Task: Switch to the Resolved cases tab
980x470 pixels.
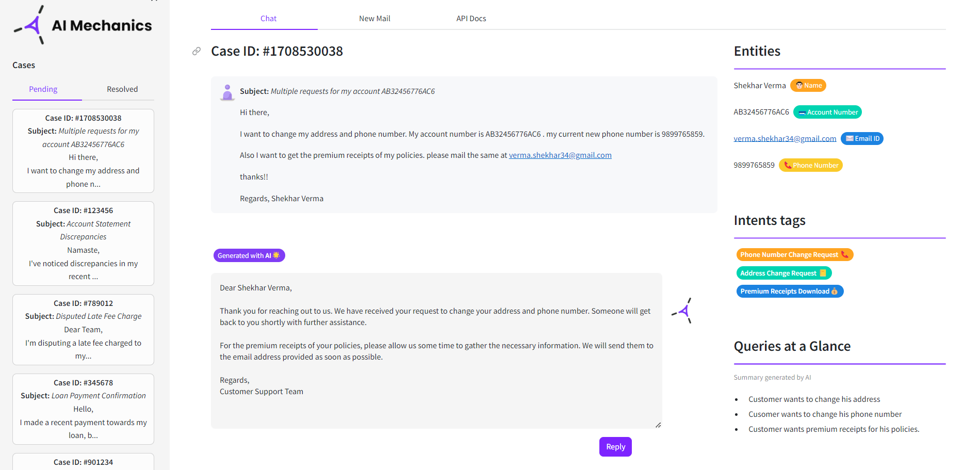Action: pos(122,89)
